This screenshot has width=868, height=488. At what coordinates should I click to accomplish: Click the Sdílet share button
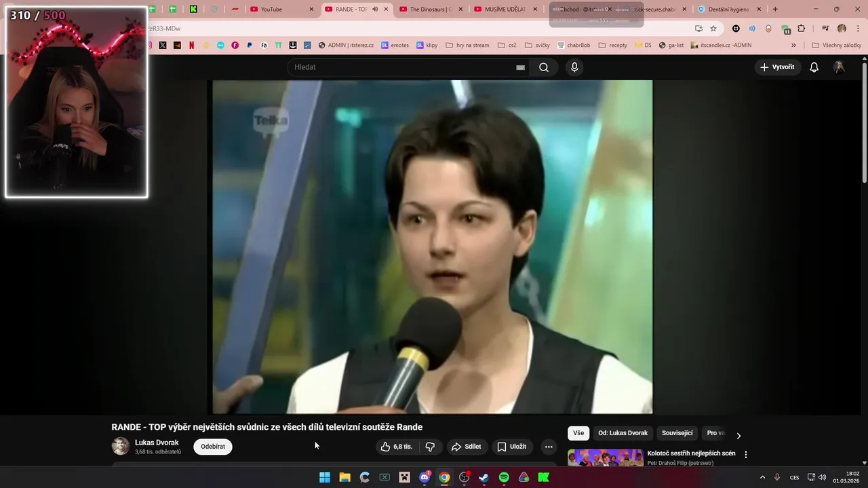pos(466,447)
